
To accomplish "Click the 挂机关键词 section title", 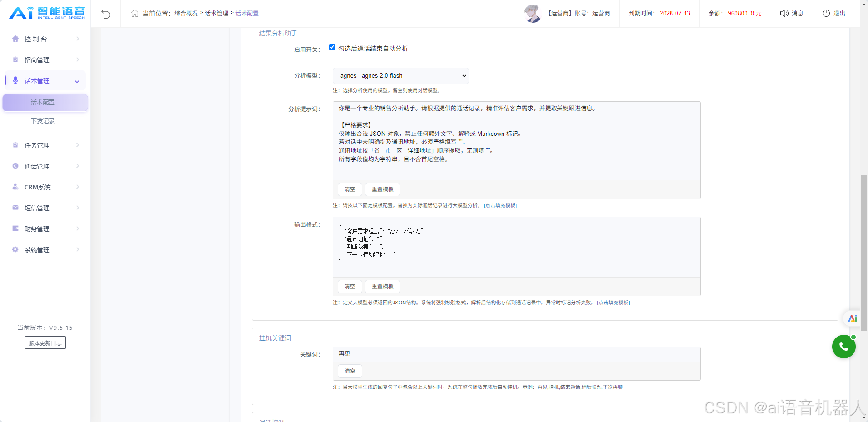I will point(275,338).
